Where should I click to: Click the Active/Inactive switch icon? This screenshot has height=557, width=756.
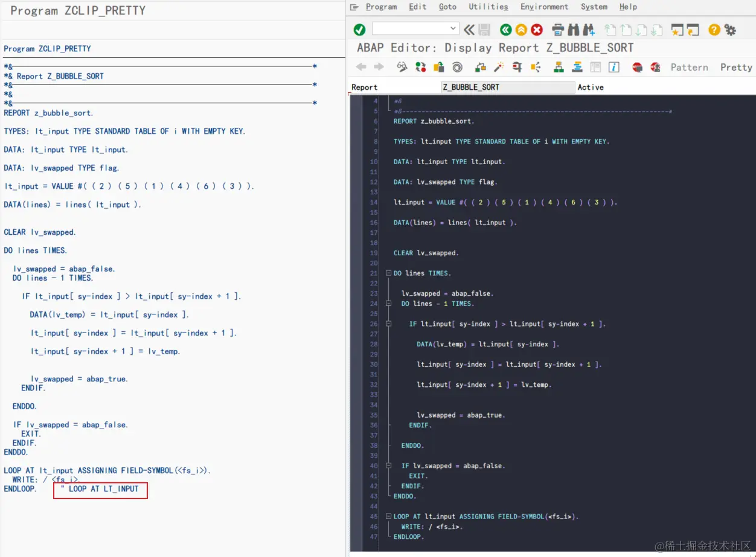click(x=420, y=67)
